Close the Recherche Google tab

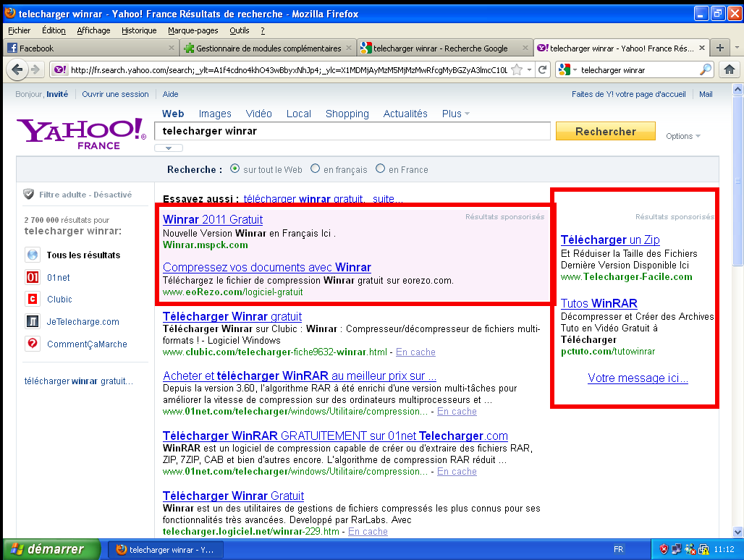525,48
